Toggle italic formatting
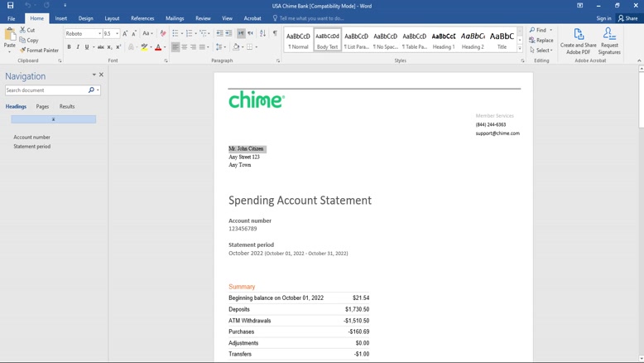The image size is (644, 363). (78, 47)
